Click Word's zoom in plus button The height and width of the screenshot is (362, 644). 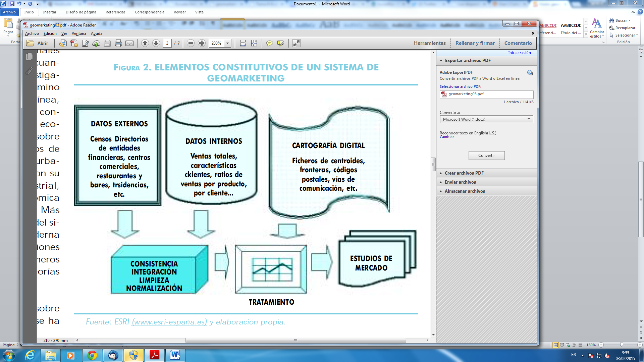640,345
